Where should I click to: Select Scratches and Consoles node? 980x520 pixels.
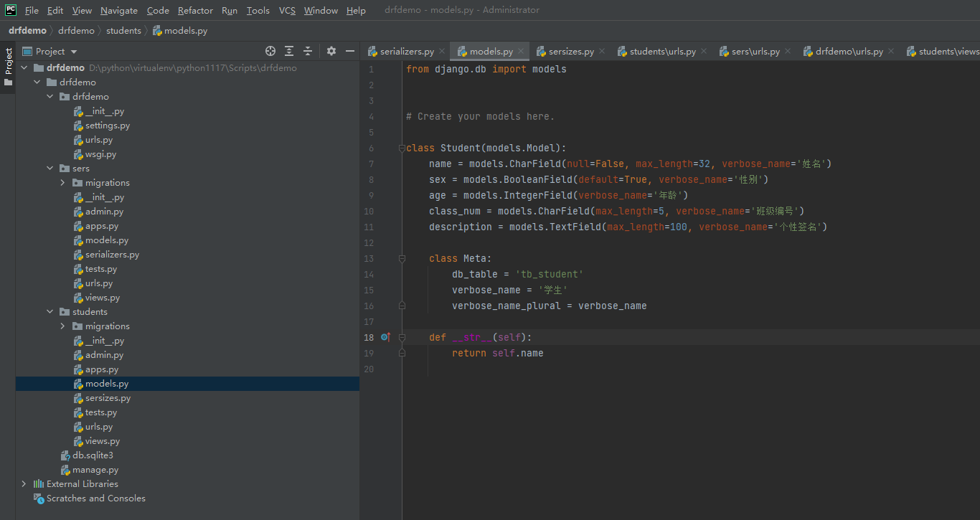point(96,498)
